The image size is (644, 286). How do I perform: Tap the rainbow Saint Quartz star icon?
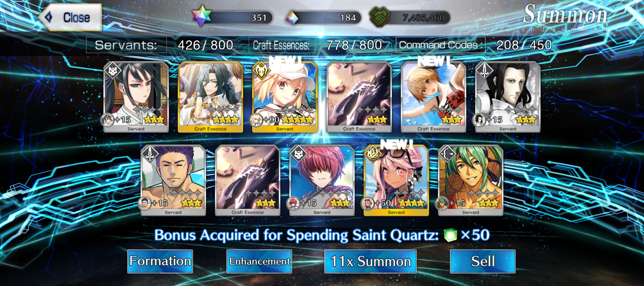(202, 16)
